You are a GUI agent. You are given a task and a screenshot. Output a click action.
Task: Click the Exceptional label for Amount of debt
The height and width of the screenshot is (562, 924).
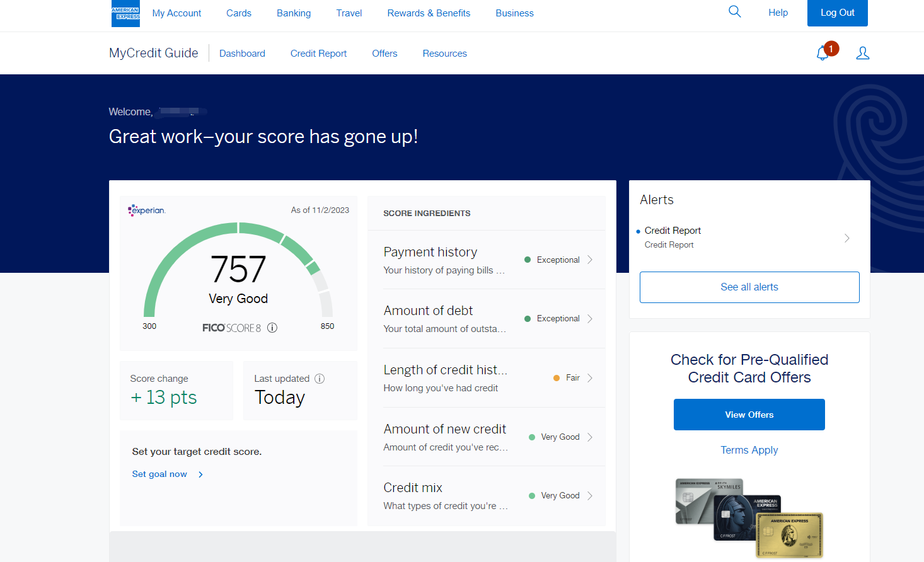(558, 319)
